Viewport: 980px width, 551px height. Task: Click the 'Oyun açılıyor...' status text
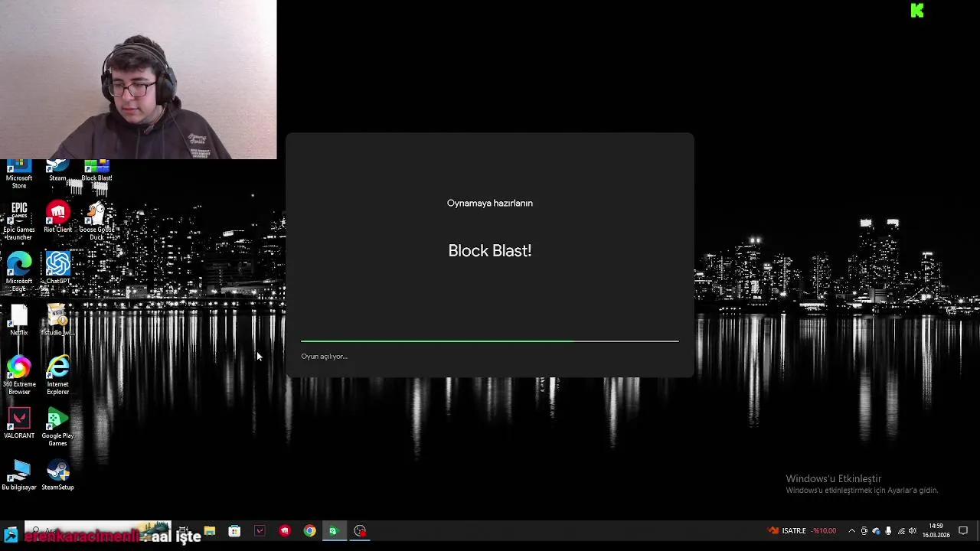click(324, 357)
